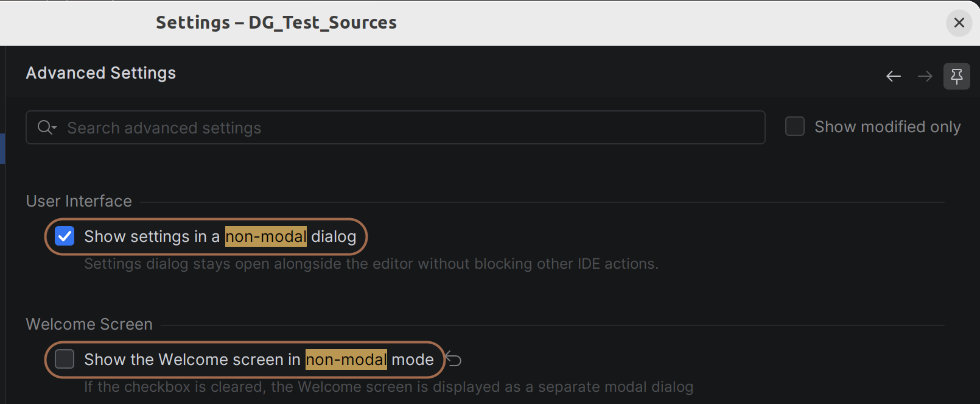This screenshot has height=404, width=980.
Task: Click the non-modal dialog option label
Action: 220,236
